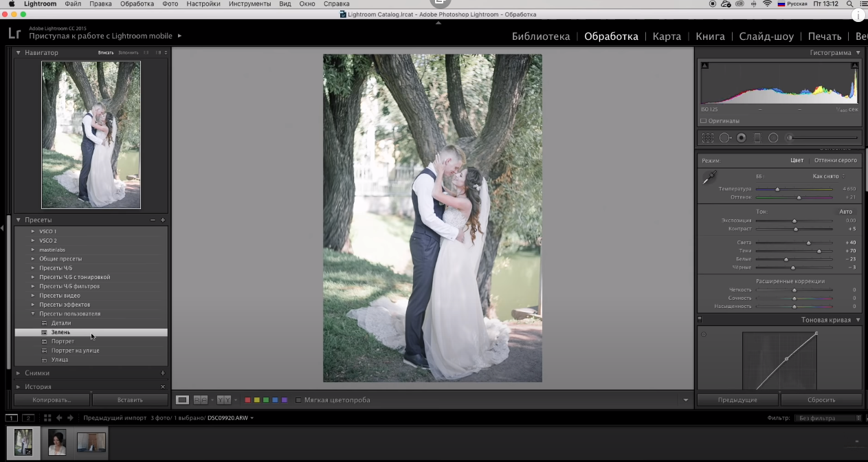Add a snapshot with Снимки plus icon

pos(163,373)
